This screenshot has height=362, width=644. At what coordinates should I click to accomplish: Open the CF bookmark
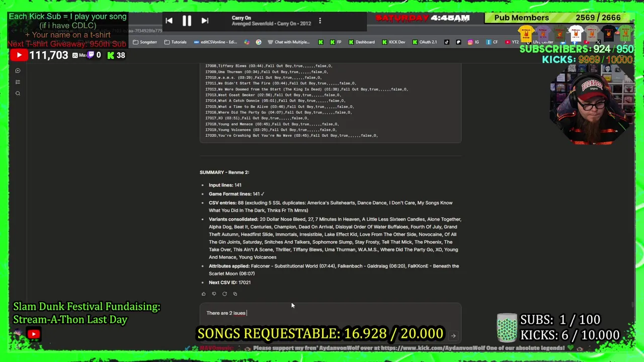[x=492, y=42]
